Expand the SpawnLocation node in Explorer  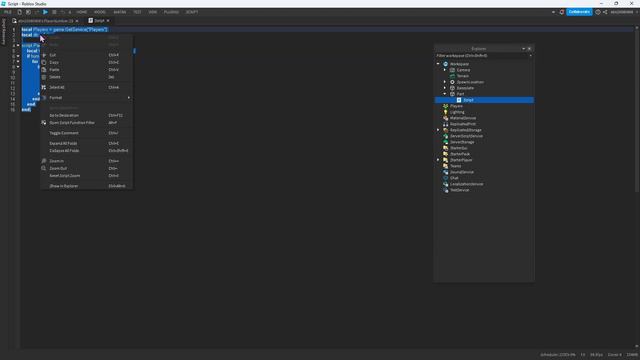(x=445, y=82)
